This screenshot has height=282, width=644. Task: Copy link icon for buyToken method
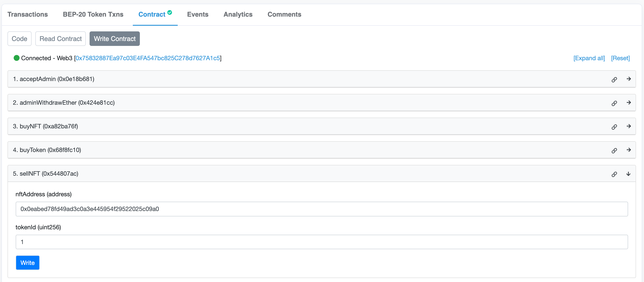point(614,150)
